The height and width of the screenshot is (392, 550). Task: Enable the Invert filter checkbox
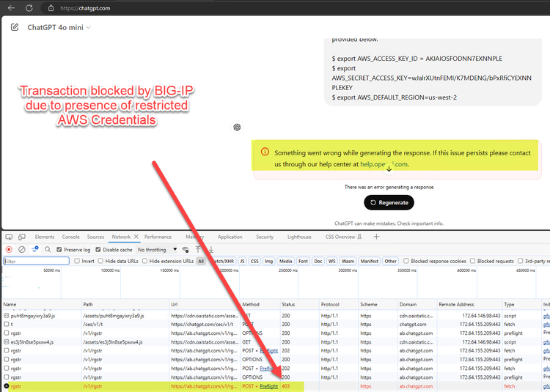(77, 261)
